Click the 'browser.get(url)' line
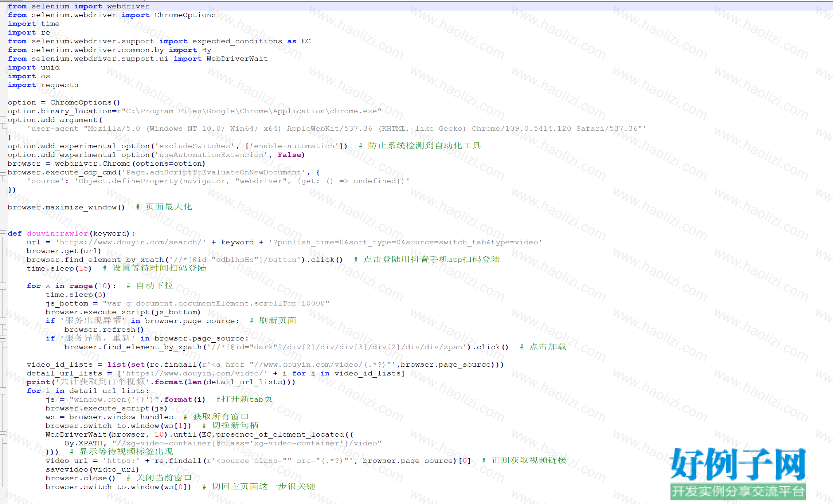Viewport: 833px width, 504px height. (x=64, y=251)
